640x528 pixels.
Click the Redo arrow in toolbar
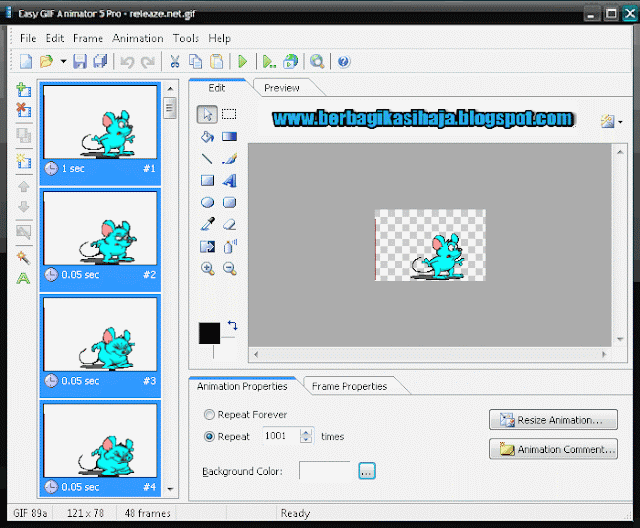147,62
